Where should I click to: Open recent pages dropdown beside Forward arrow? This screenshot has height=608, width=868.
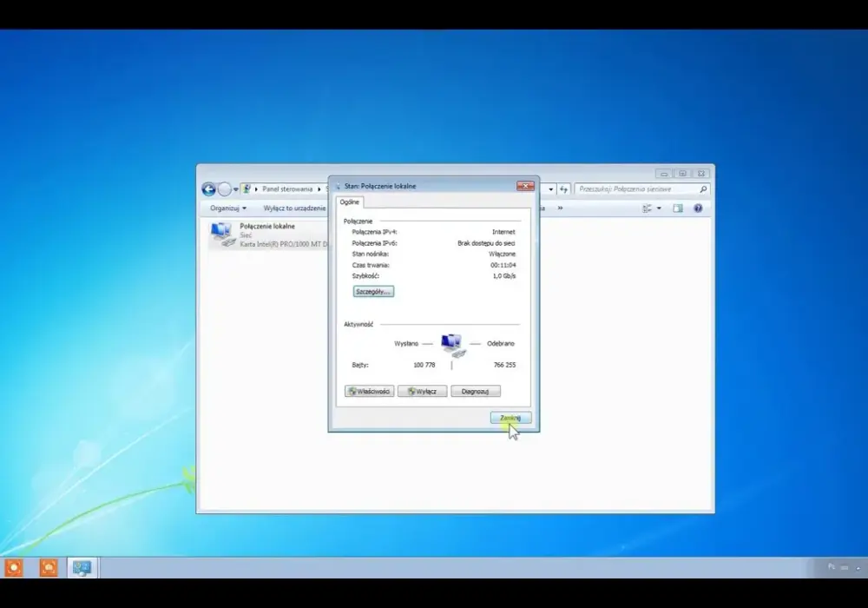(236, 189)
